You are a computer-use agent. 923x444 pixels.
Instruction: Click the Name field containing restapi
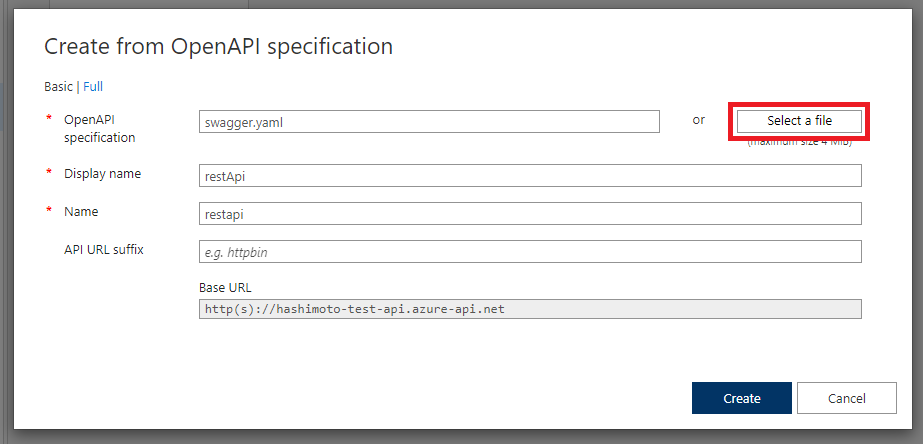pyautogui.click(x=530, y=214)
